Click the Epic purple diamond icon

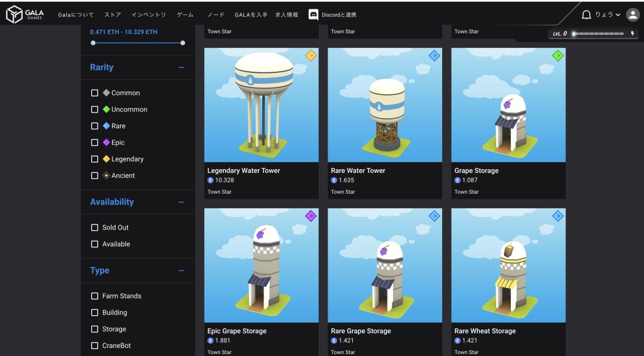pyautogui.click(x=106, y=143)
